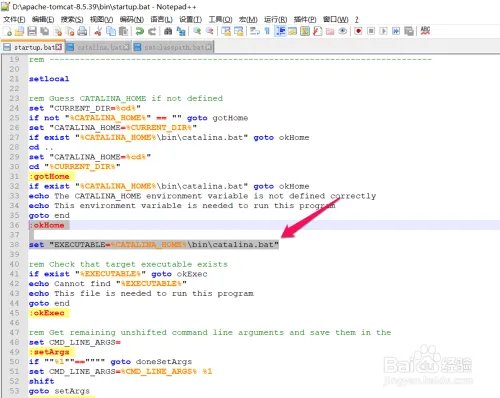Toggle synchronized vertical scrolling
500x398 pixels.
tap(226, 31)
